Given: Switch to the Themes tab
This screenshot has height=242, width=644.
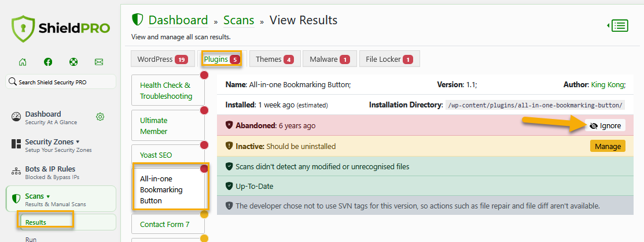Looking at the screenshot, I should (275, 59).
